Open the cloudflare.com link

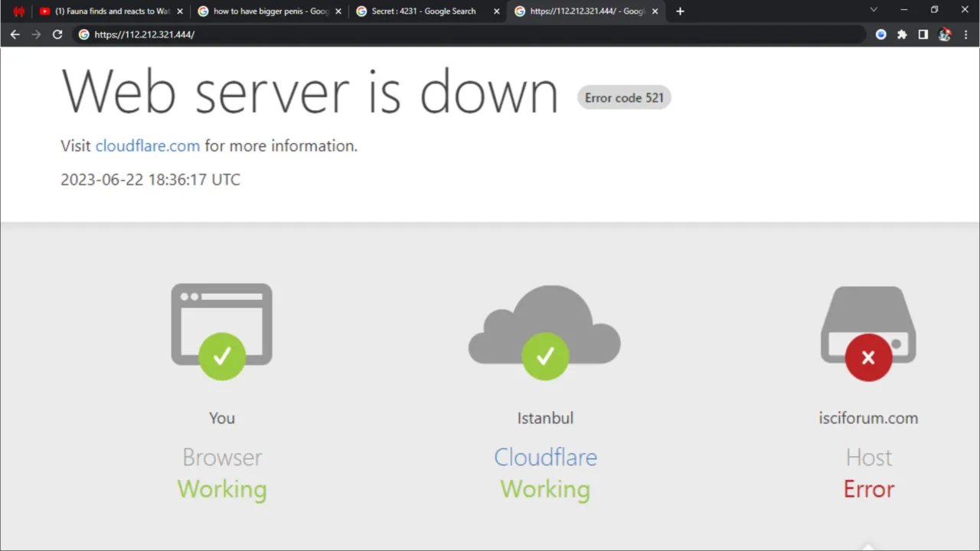148,145
